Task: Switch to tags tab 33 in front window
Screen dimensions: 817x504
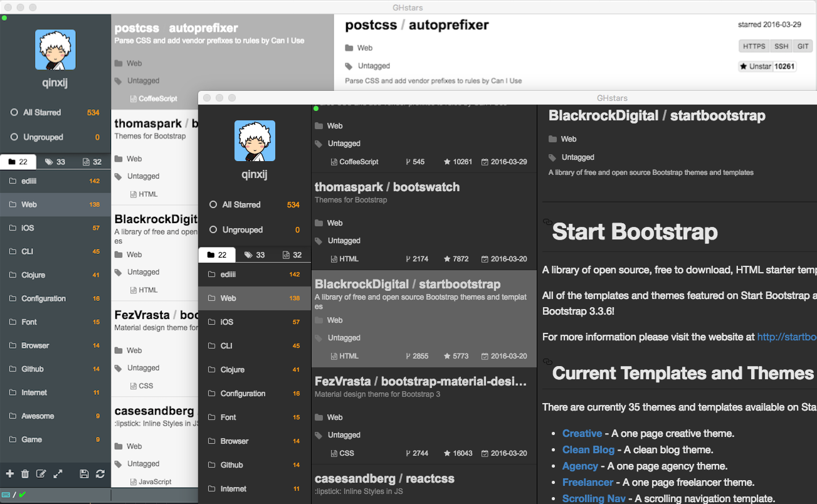Action: 255,255
